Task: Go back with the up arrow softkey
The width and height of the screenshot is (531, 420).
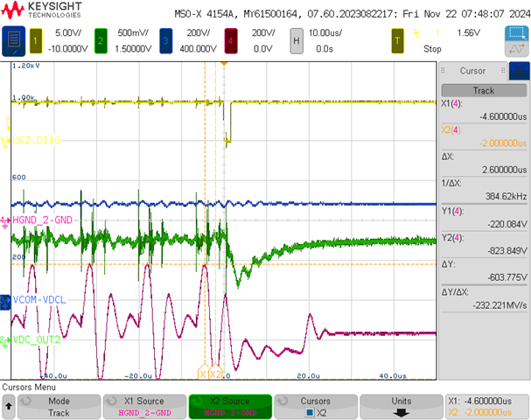Action: click(x=9, y=407)
